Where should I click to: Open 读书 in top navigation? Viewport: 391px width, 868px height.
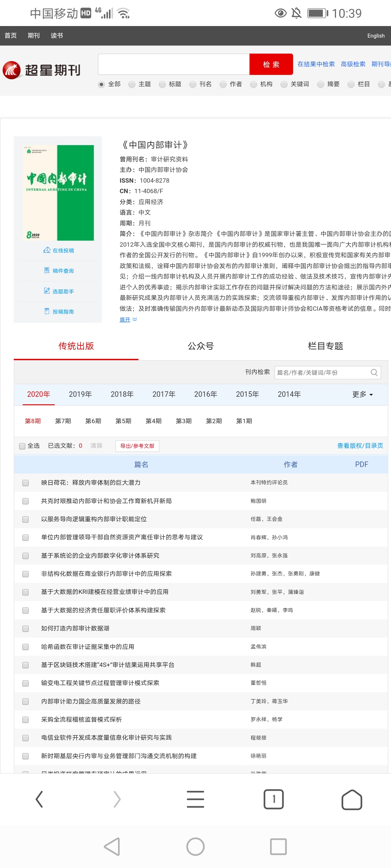click(57, 35)
